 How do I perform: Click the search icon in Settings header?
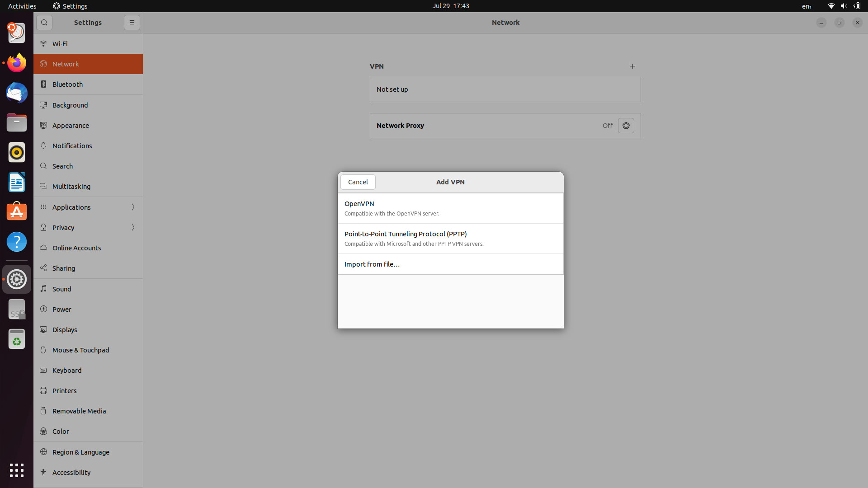click(x=44, y=23)
